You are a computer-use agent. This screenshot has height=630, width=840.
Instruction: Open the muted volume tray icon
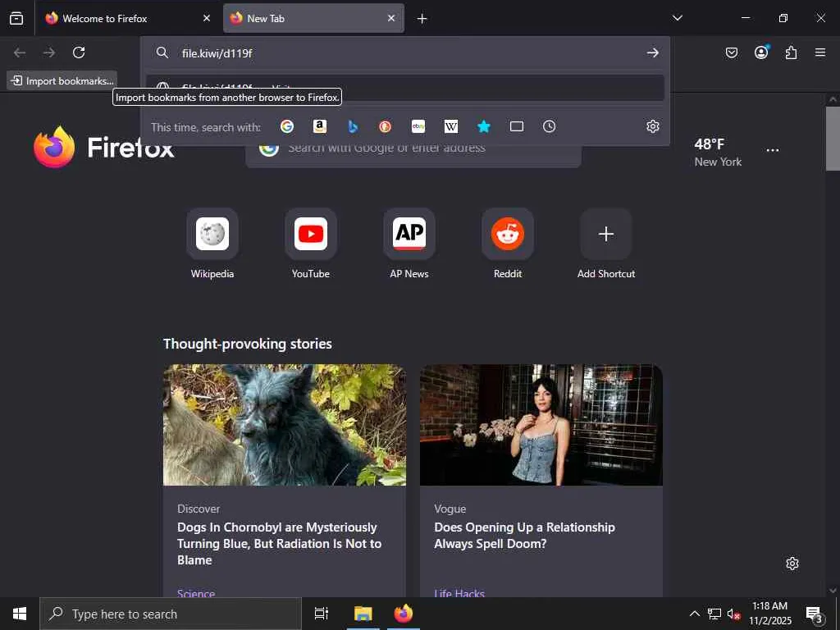coord(733,614)
